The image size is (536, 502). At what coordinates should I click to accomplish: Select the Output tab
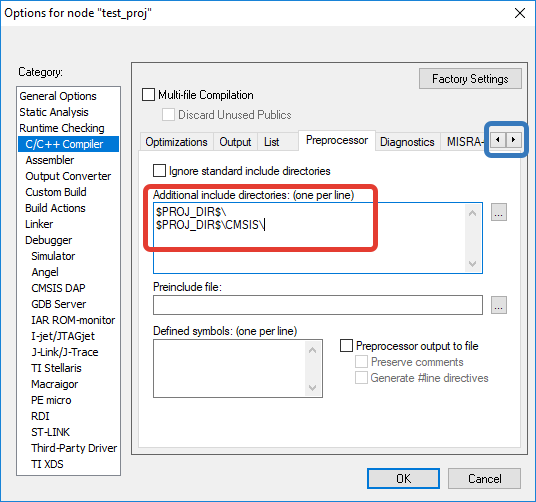pyautogui.click(x=235, y=142)
